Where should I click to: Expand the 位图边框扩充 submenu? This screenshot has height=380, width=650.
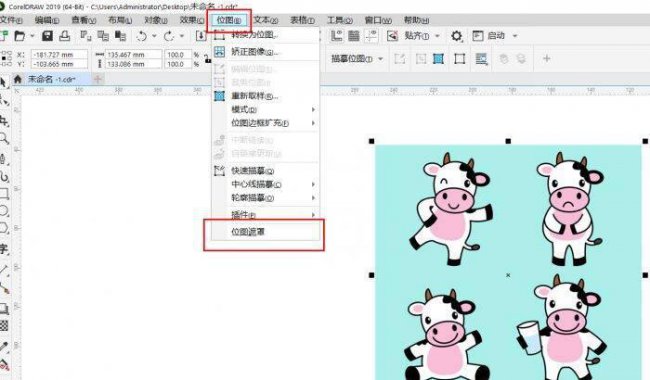[x=266, y=123]
